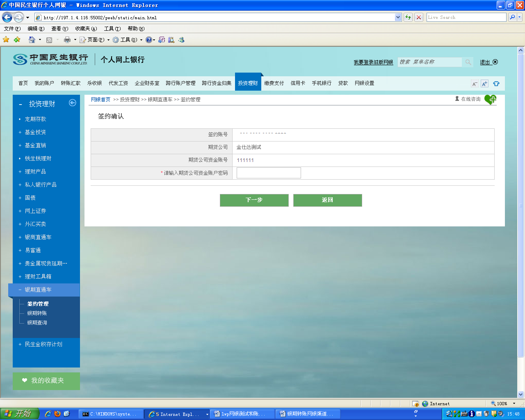Switch to the 缴费支付 navigation tab
Viewport: 525px width, 420px height.
click(x=274, y=83)
